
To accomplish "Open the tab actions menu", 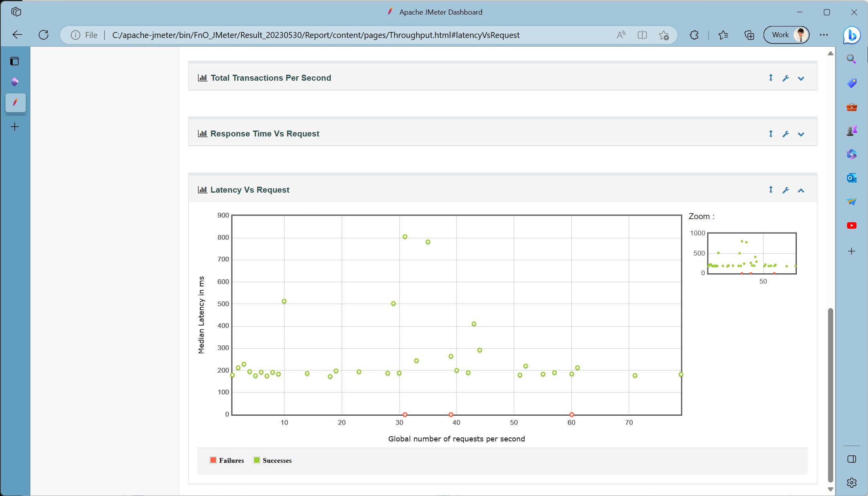I will point(16,12).
